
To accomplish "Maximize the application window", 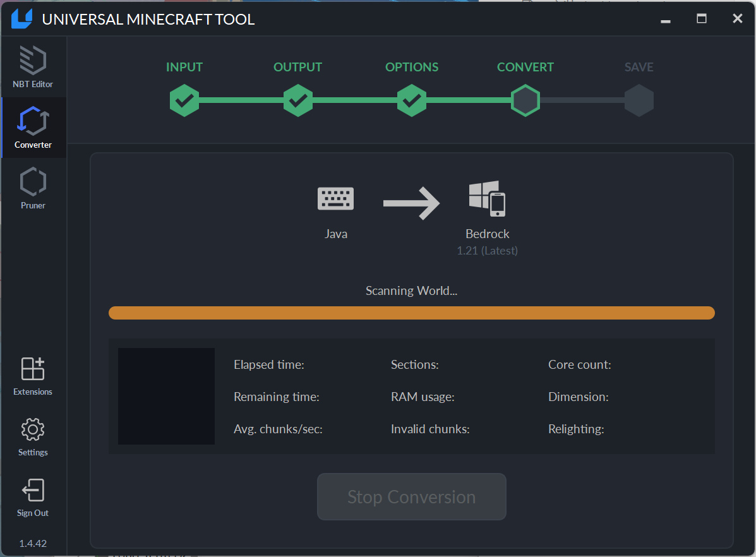I will [x=702, y=19].
